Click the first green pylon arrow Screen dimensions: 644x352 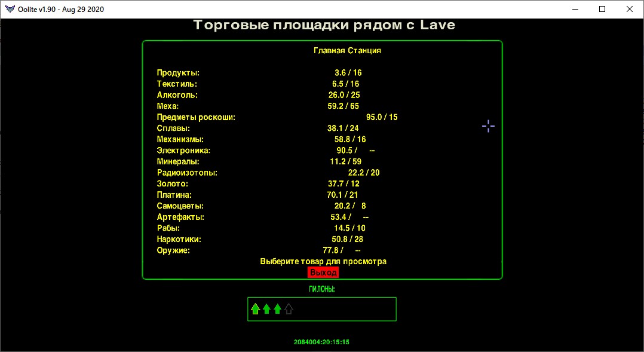point(255,309)
